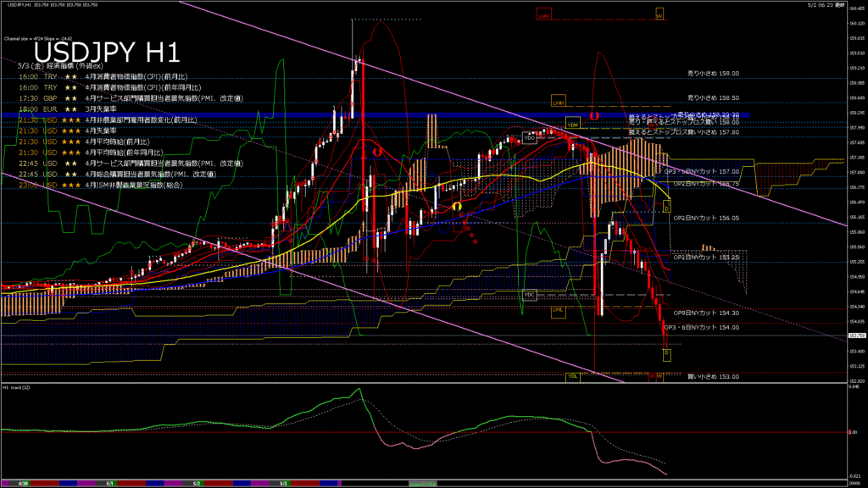Select the YDL label at chart bottom
This screenshot has width=868, height=488.
573,375
